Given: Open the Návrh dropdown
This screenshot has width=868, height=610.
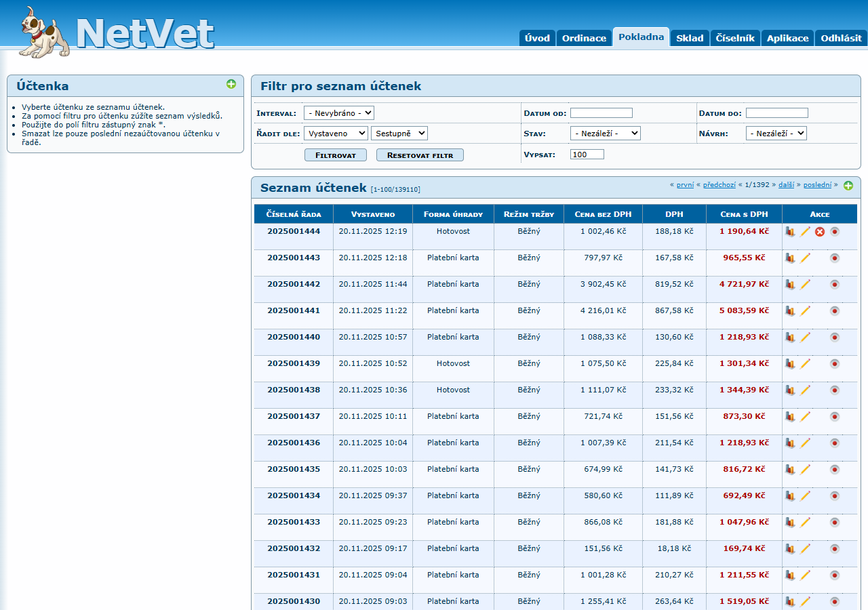Looking at the screenshot, I should (776, 134).
